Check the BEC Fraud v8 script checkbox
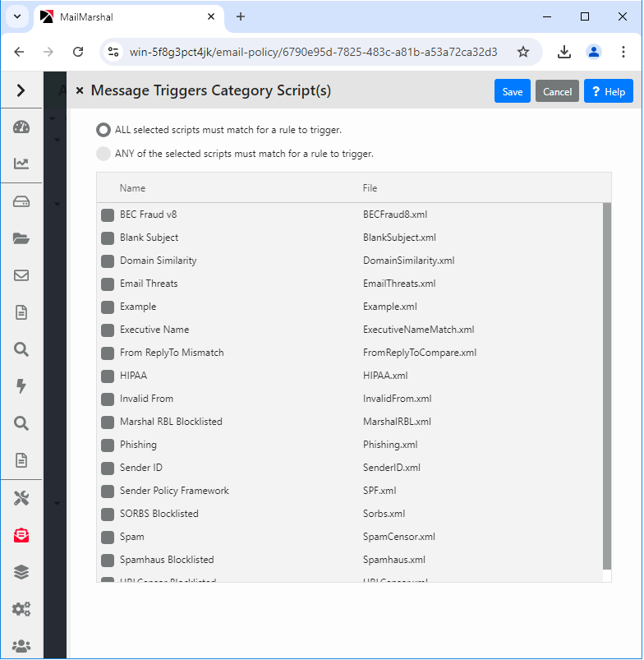The width and height of the screenshot is (644, 660). tap(107, 215)
